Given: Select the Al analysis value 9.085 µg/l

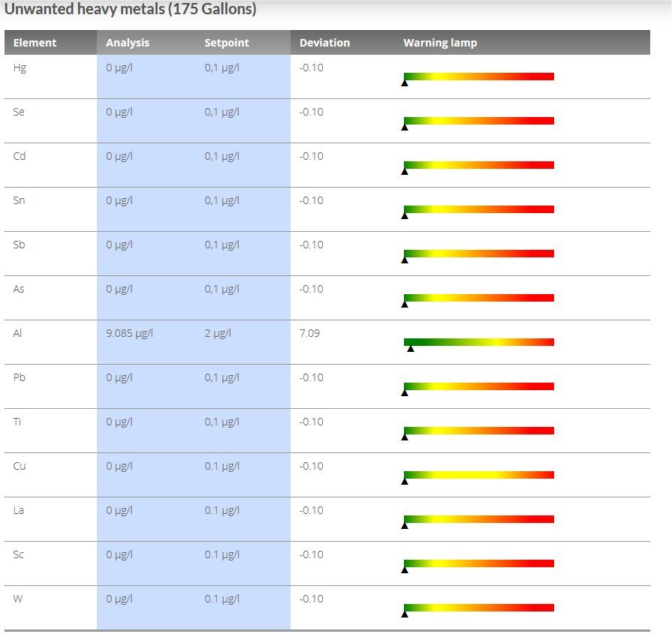Looking at the screenshot, I should click(x=128, y=333).
